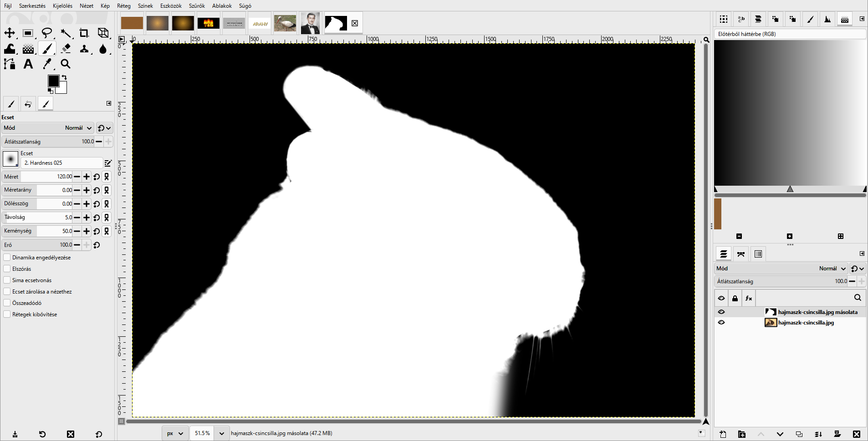Open the layer Mód Normál dropdown
Viewport: 868px width, 441px height.
coord(781,269)
